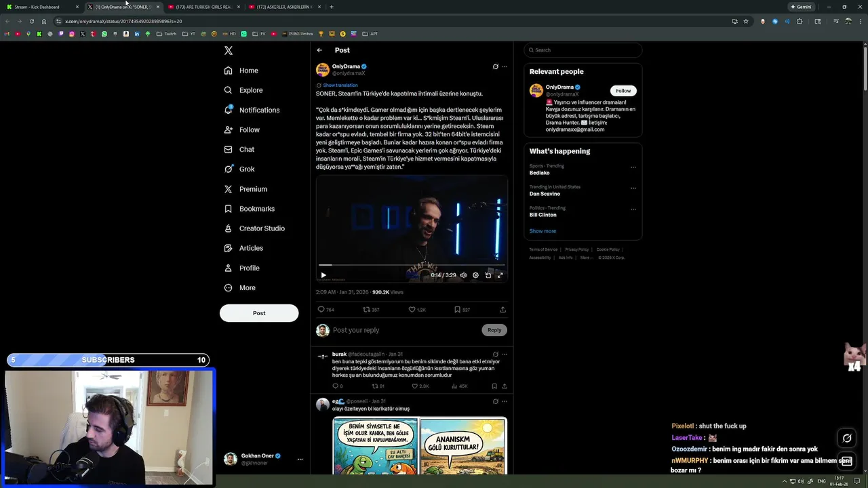
Task: Go back using Post header arrow
Action: click(319, 50)
